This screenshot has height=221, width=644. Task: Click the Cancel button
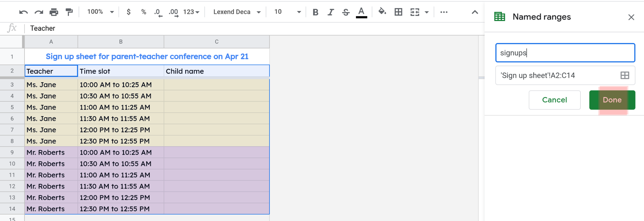coord(554,100)
